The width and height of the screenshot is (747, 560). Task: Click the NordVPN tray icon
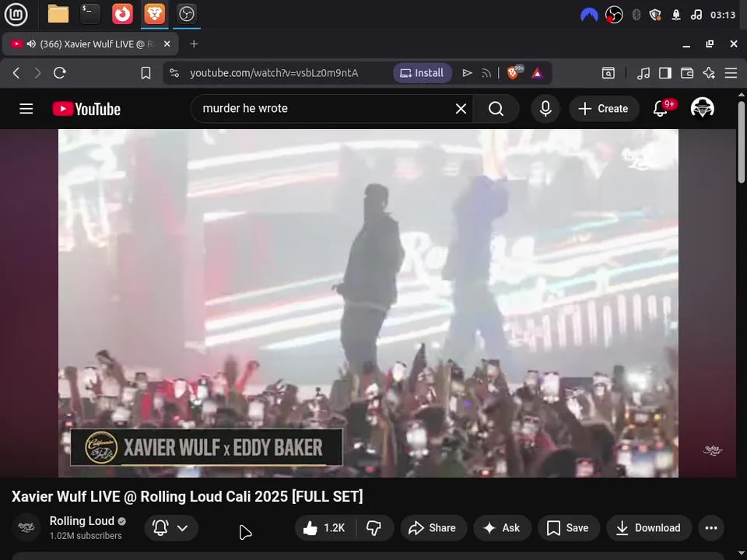click(589, 15)
